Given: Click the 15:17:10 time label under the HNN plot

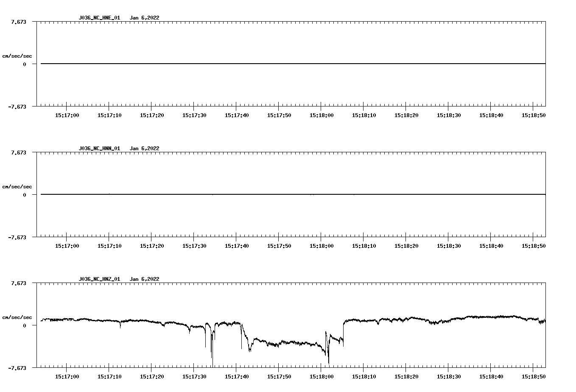Looking at the screenshot, I should 109,246.
